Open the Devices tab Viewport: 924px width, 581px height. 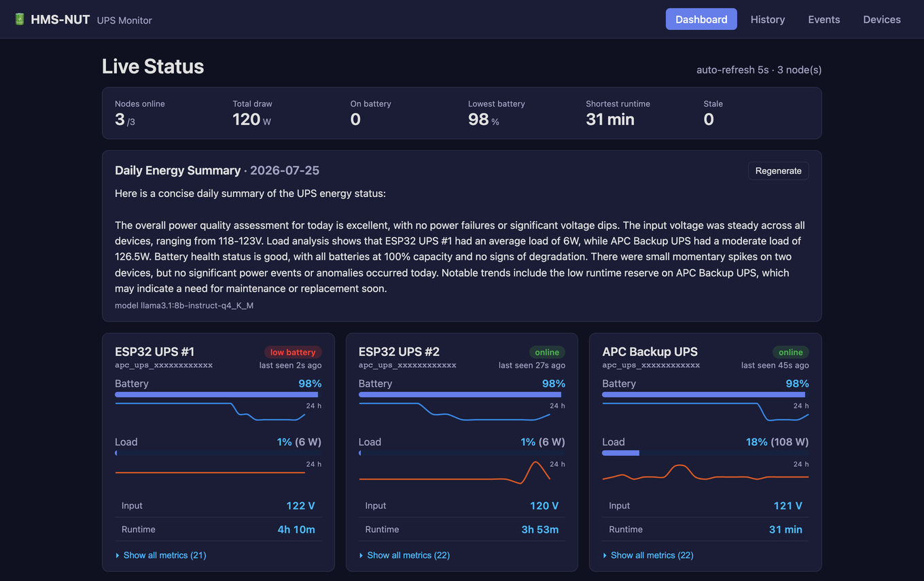(882, 19)
